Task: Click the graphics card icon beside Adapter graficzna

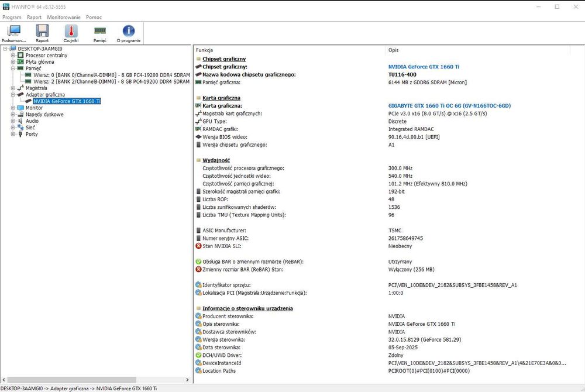Action: point(20,95)
